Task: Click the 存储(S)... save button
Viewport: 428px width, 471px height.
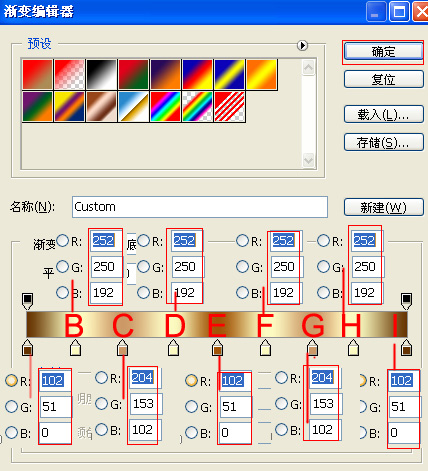Action: [x=384, y=142]
